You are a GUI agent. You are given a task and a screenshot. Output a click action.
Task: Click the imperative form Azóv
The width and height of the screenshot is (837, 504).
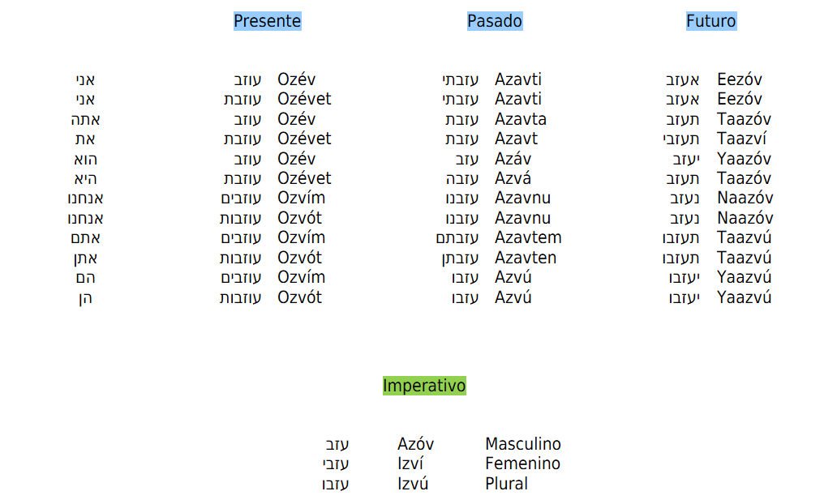[415, 444]
